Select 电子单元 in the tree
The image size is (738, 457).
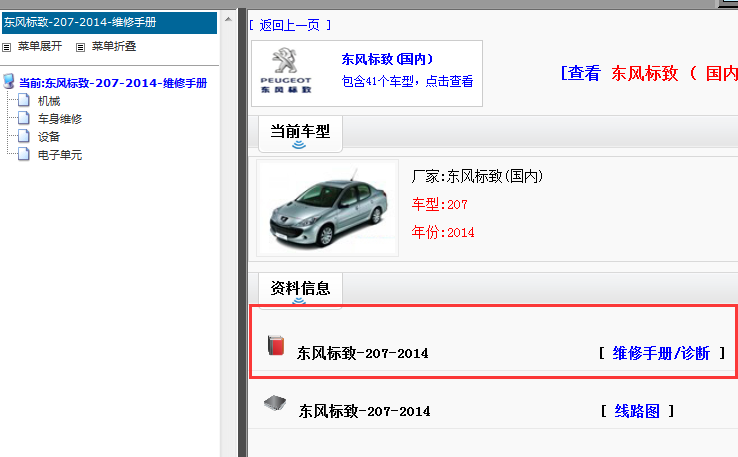tap(60, 155)
